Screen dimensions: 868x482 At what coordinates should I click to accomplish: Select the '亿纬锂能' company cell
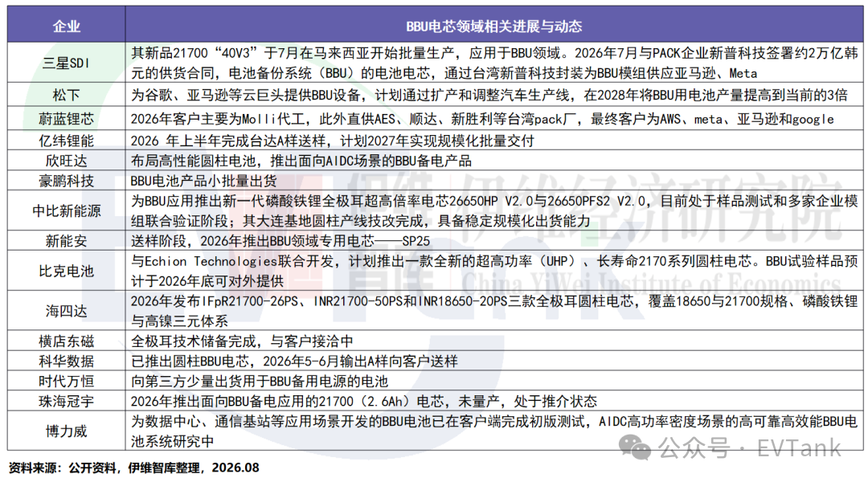tap(67, 141)
